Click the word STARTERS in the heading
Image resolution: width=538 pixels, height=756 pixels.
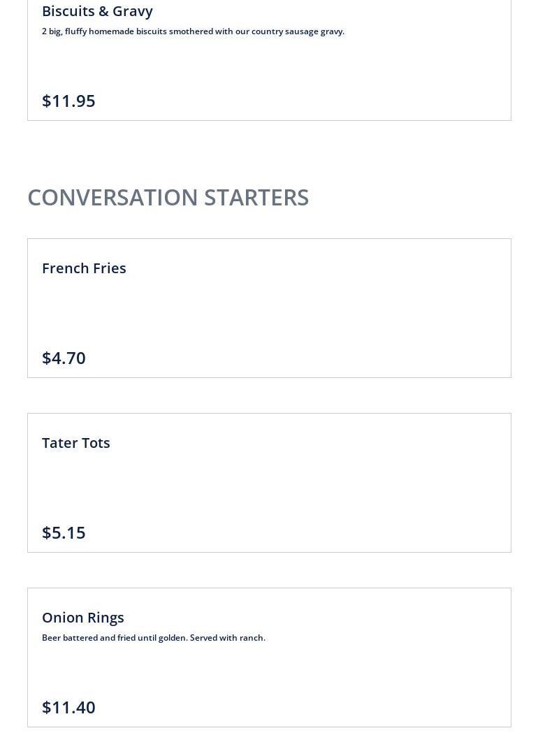click(x=256, y=197)
